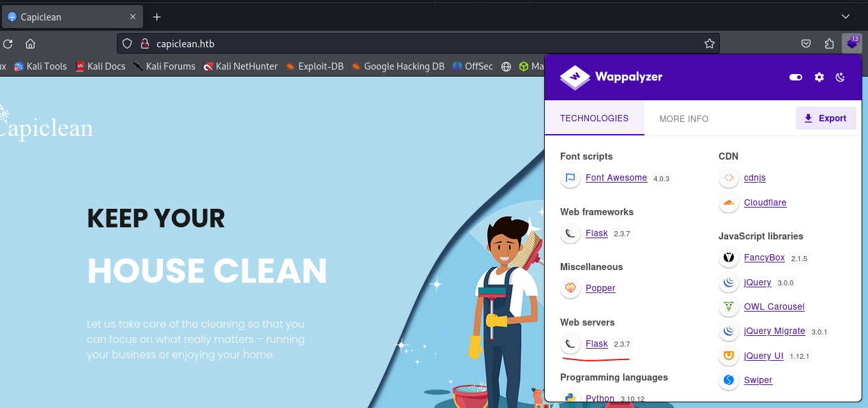Open the cdnjs link

(755, 178)
